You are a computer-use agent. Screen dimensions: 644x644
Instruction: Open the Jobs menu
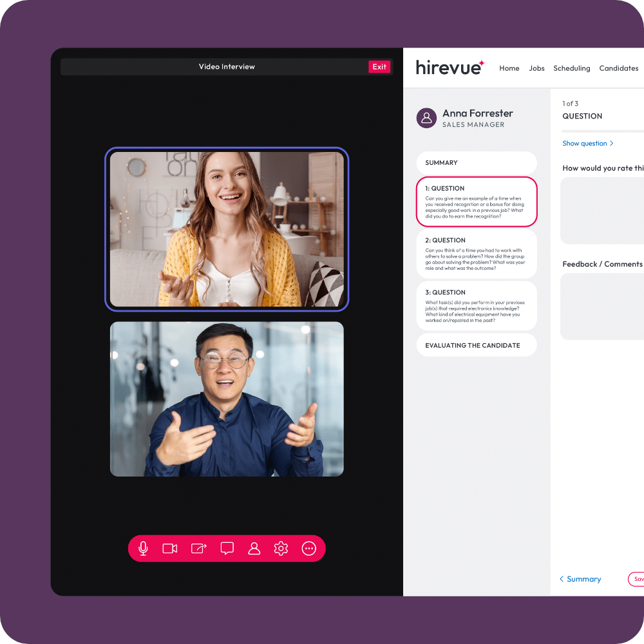click(x=536, y=68)
